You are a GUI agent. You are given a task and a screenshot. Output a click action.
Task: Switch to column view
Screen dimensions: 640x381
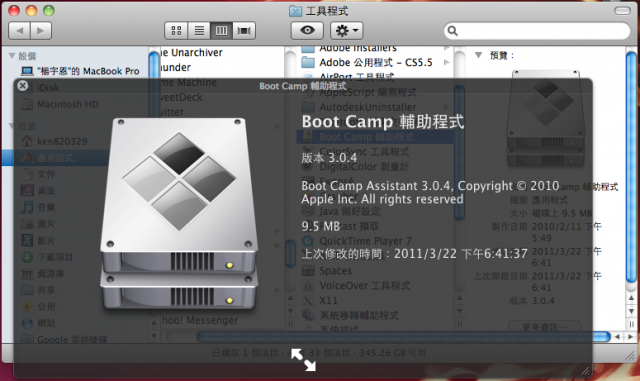(222, 31)
